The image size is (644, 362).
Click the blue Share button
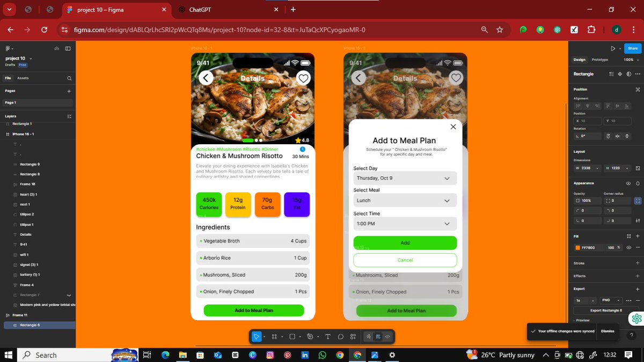tap(633, 48)
